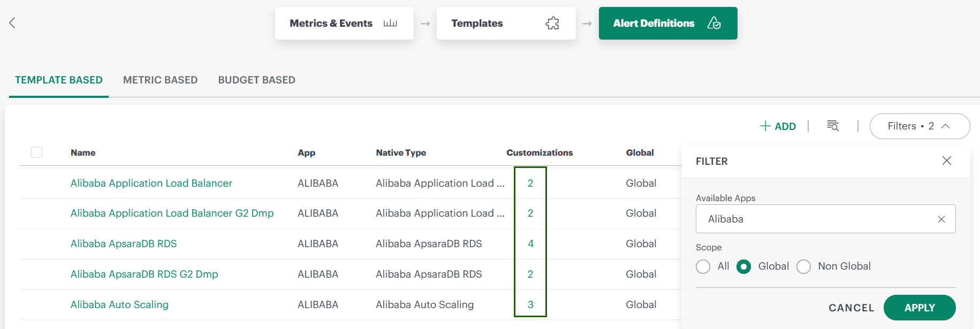Open customizations count 2 for Load Balancer G2 Dmp
Screen dimensions: 980x329
[x=530, y=213]
